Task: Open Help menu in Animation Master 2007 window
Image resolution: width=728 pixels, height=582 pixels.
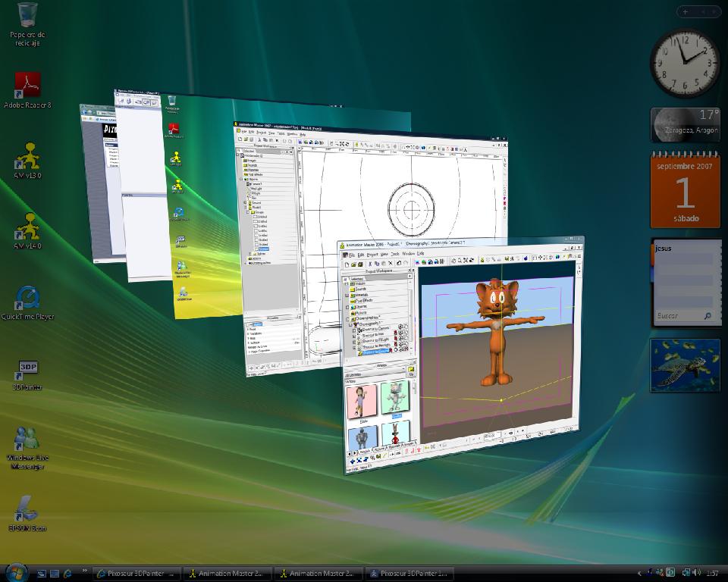Action: tap(303, 135)
